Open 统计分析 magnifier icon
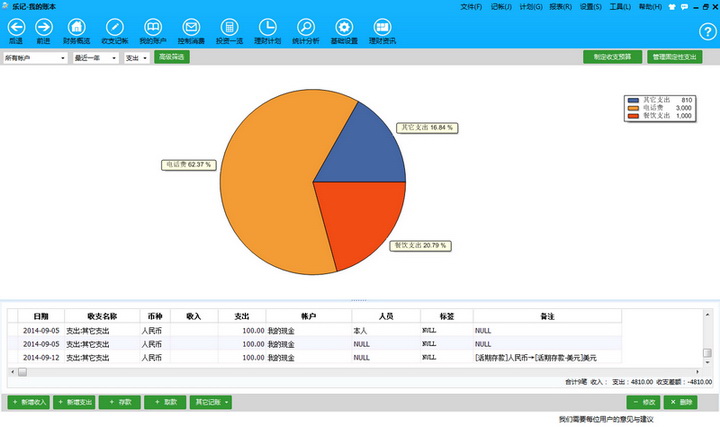This screenshot has height=427, width=720. [306, 28]
